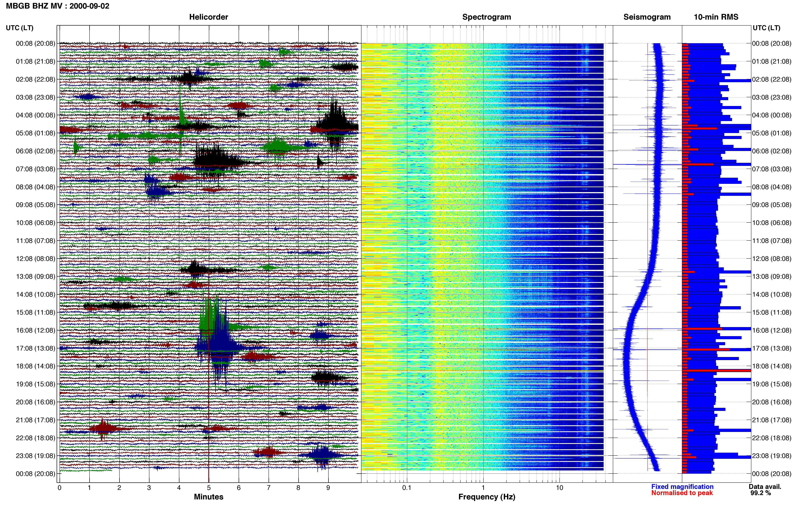The image size is (812, 508).
Task: Click the blue event near 23:08 row
Action: [x=322, y=456]
